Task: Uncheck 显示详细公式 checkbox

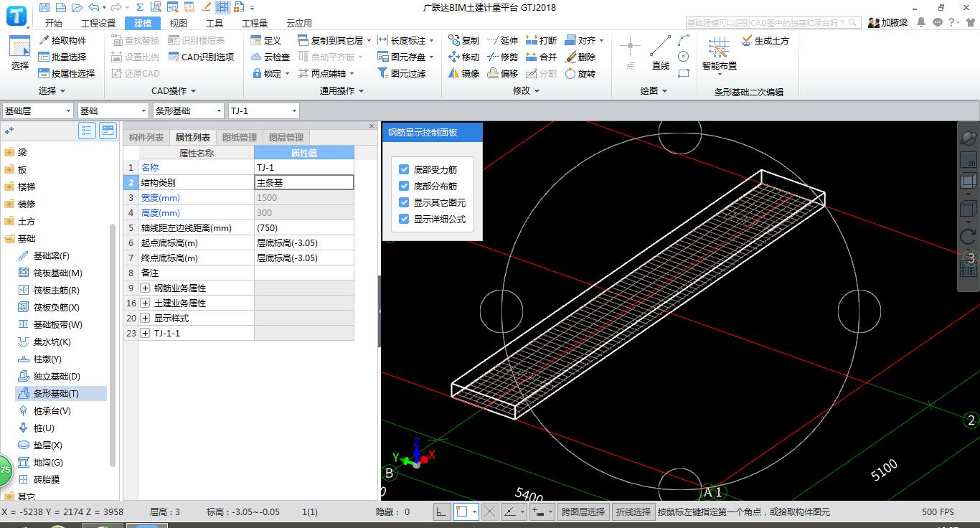Action: [404, 220]
